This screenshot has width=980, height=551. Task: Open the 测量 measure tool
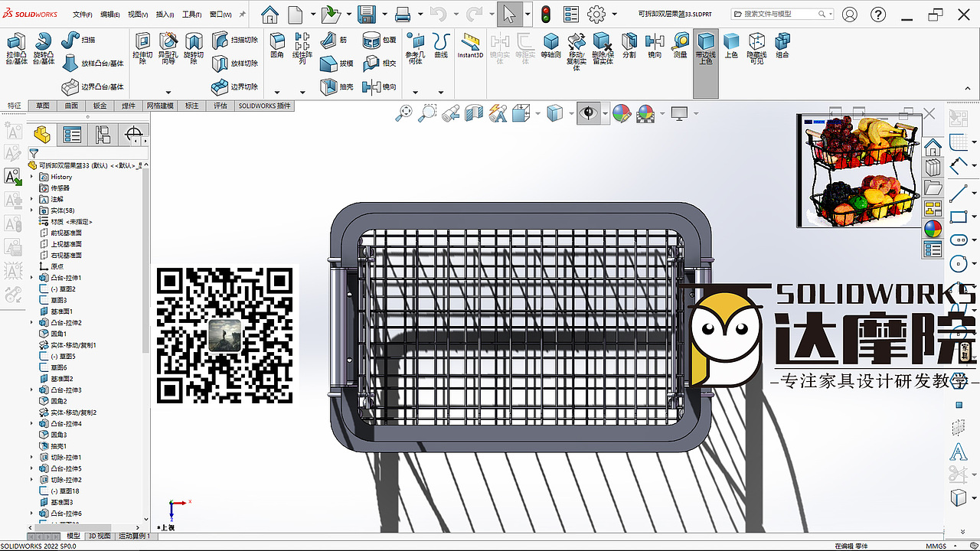coord(680,45)
